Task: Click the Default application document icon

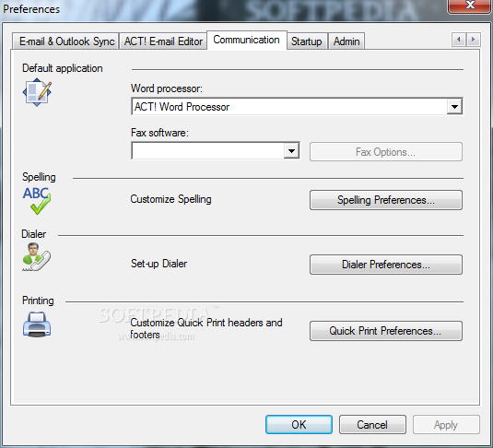Action: tap(37, 92)
